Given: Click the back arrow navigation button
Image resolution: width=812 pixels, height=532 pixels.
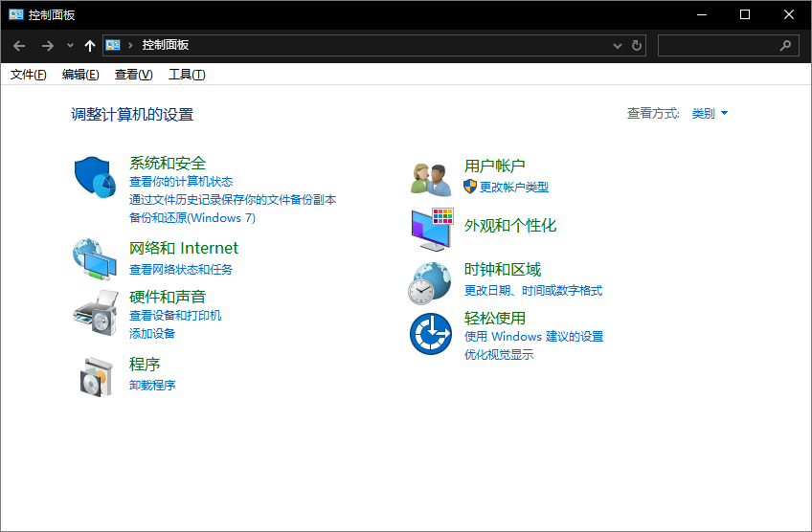Looking at the screenshot, I should 19,46.
